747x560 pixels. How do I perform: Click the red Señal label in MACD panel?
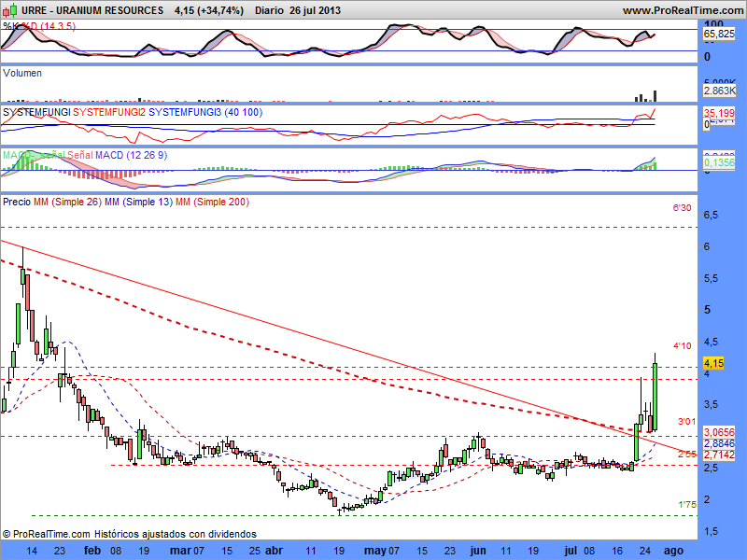[x=79, y=155]
